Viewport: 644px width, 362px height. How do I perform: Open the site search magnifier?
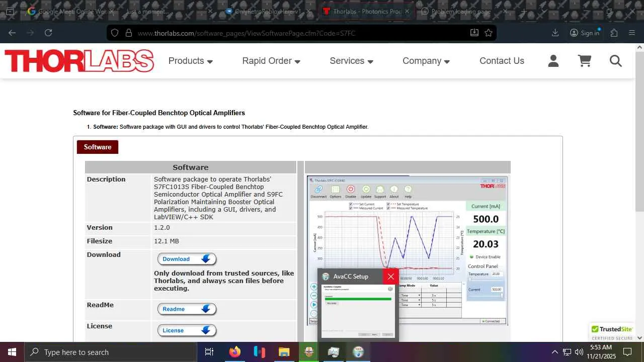[616, 61]
